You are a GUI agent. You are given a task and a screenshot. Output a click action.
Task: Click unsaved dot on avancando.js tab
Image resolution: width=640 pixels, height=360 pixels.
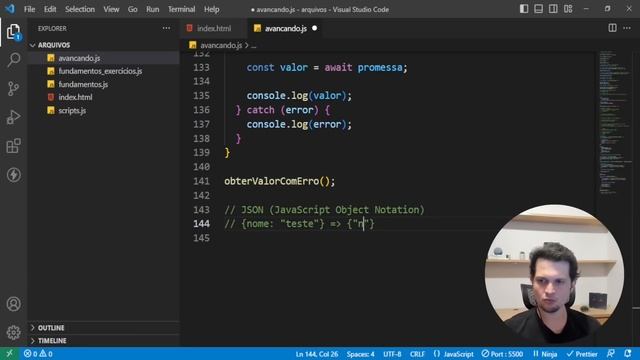[x=314, y=28]
